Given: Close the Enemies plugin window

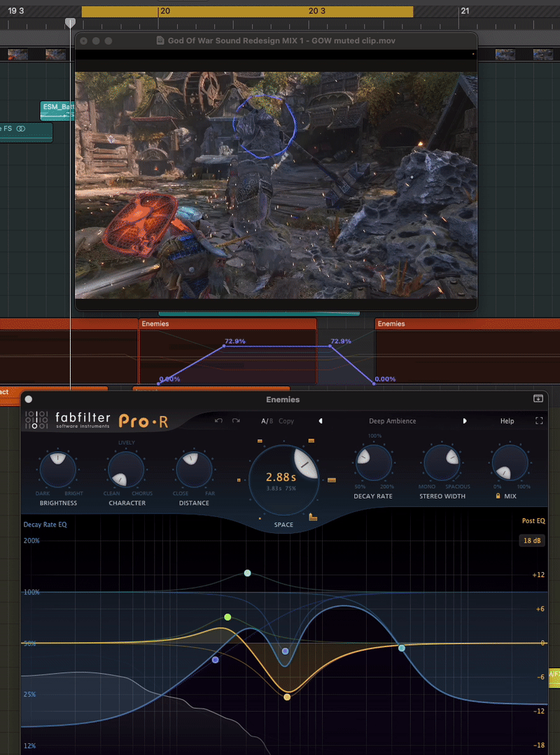Looking at the screenshot, I should click(29, 399).
